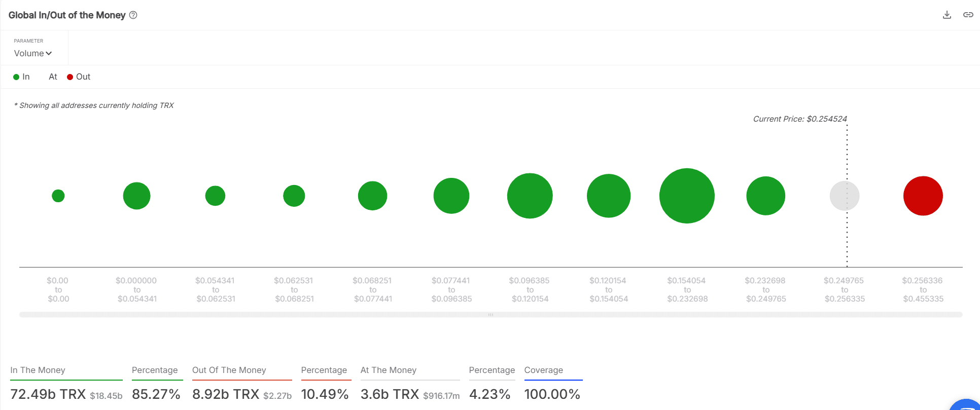
Task: Toggle the 'At' legend series
Action: click(53, 77)
